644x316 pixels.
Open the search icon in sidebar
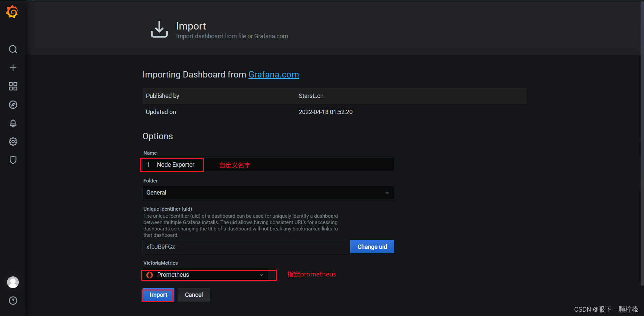tap(13, 49)
